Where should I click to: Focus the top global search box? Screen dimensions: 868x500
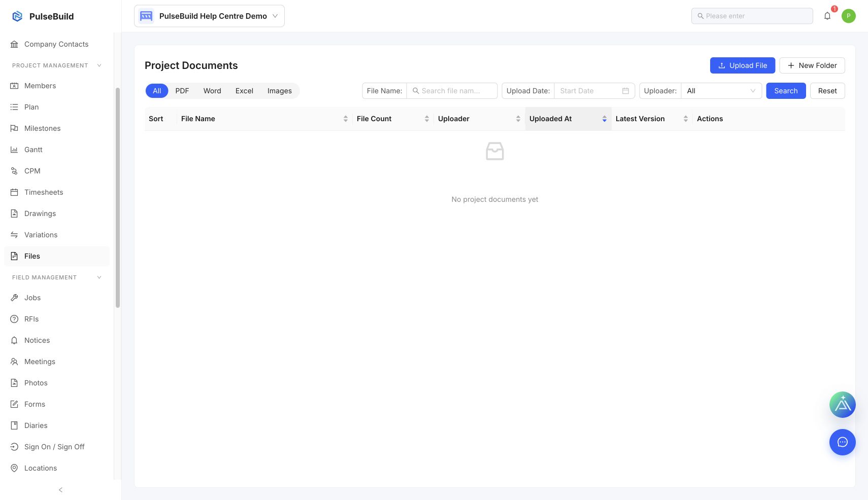(752, 16)
